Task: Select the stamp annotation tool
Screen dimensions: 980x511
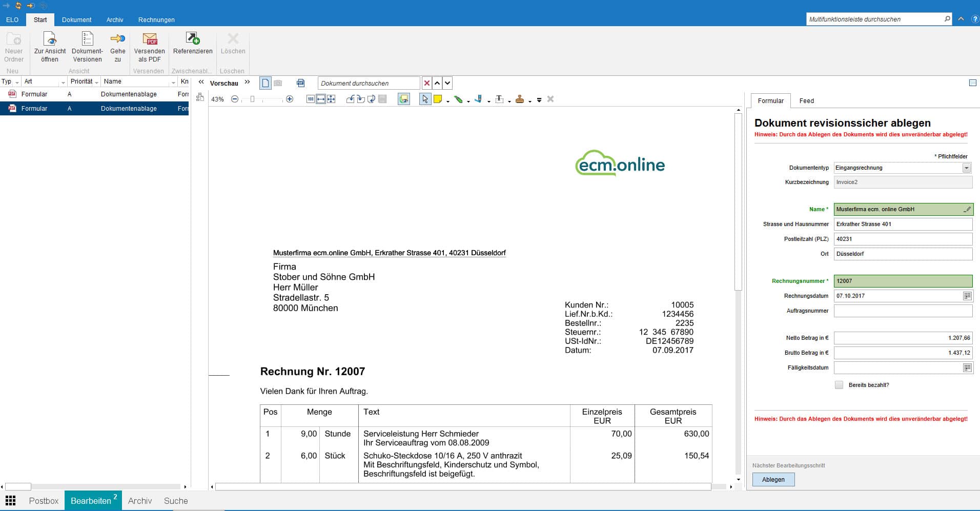Action: 520,99
